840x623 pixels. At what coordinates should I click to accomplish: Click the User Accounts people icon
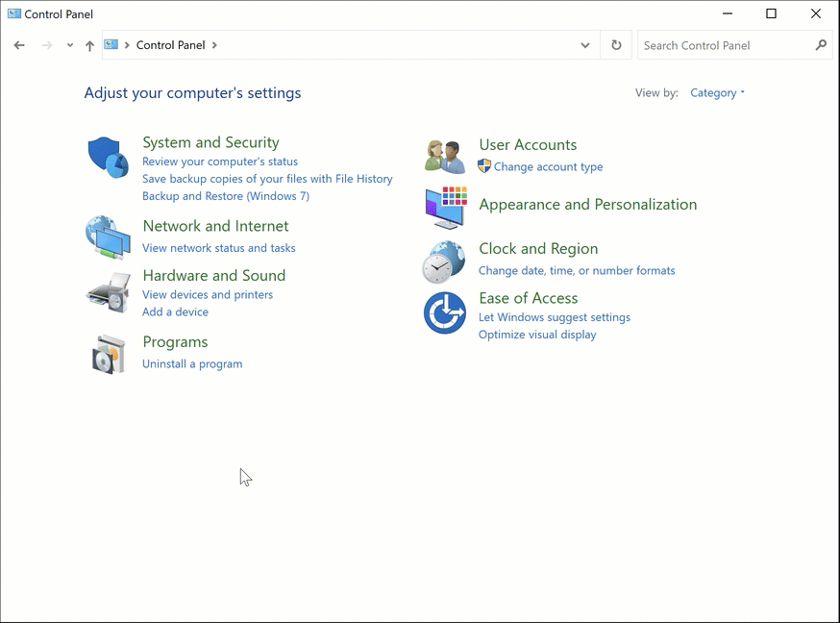[x=445, y=156]
